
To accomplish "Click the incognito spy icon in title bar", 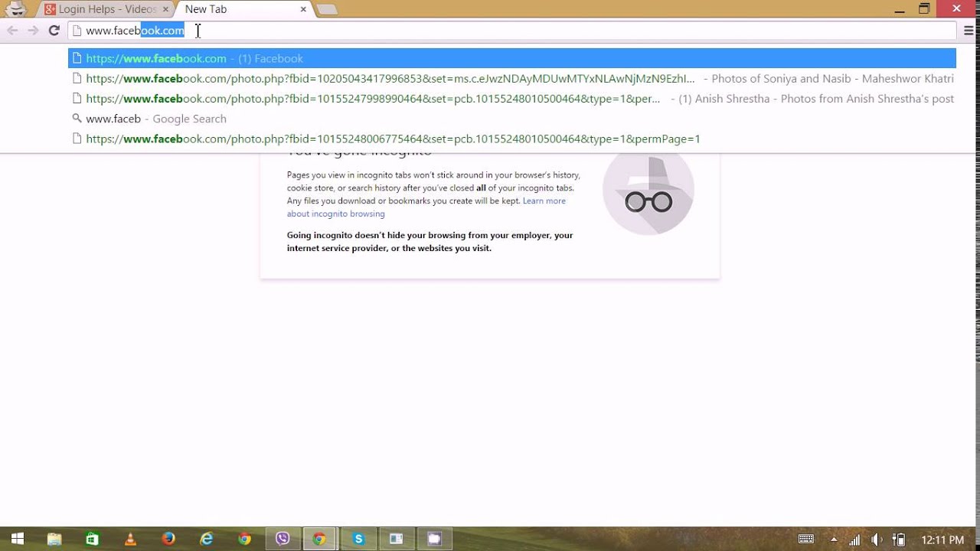I will tap(16, 9).
